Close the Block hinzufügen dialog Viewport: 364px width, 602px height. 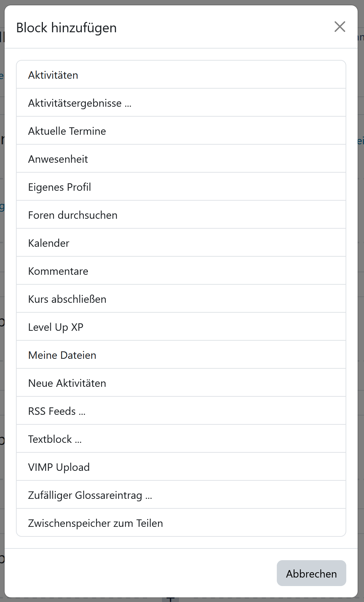340,27
